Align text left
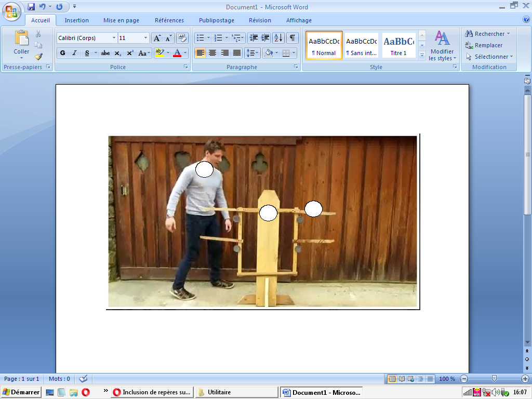532x399 pixels. [x=200, y=53]
